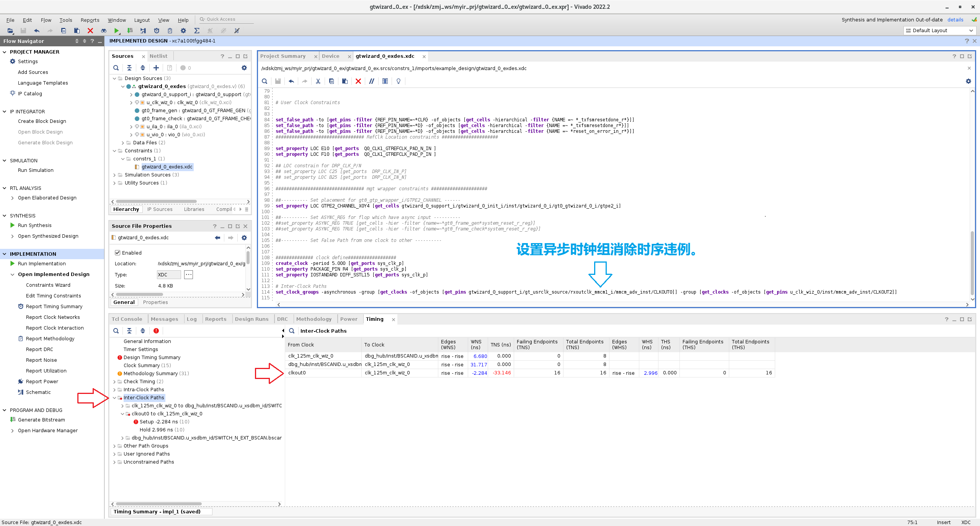Click the red Delete X in main toolbar
The width and height of the screenshot is (980, 526).
[90, 31]
